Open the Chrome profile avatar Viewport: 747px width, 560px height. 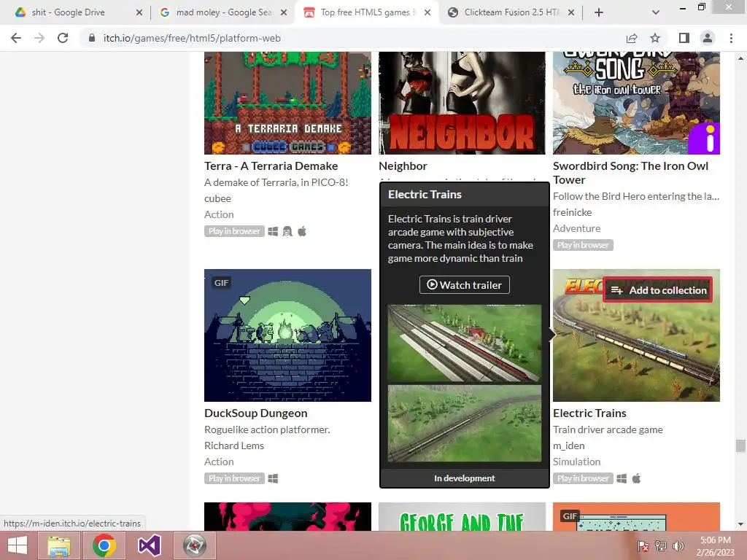[x=708, y=38]
